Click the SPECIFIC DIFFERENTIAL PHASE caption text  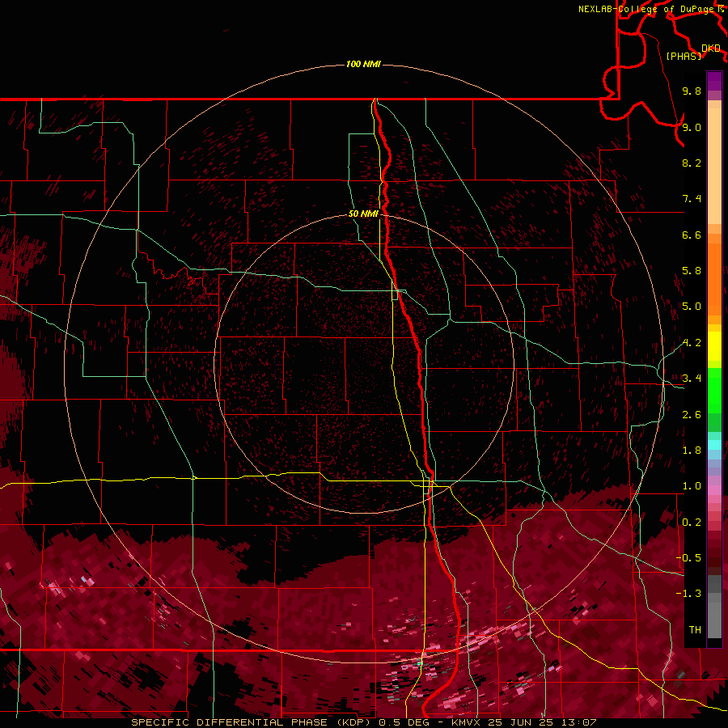pyautogui.click(x=230, y=722)
